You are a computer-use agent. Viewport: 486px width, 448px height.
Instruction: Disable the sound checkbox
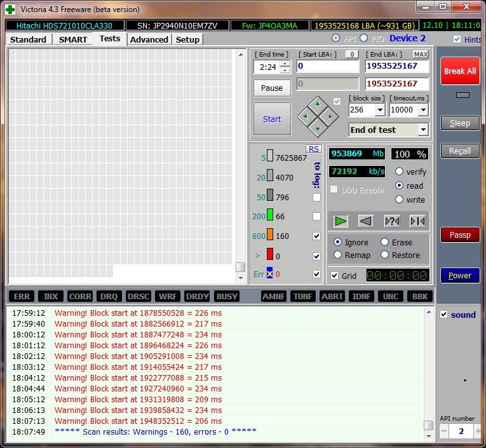click(444, 315)
